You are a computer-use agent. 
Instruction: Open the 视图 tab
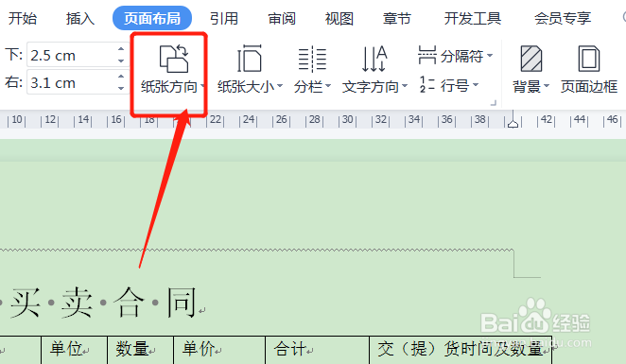[x=339, y=18]
